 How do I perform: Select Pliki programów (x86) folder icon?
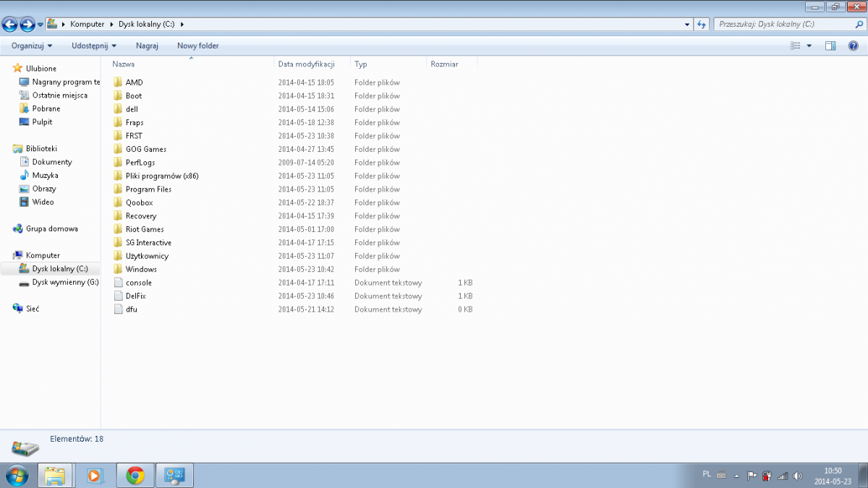point(119,176)
